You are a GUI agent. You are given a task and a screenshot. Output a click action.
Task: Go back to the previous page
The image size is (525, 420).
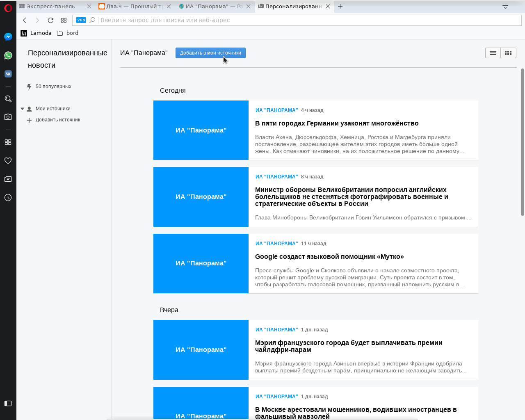pyautogui.click(x=25, y=20)
